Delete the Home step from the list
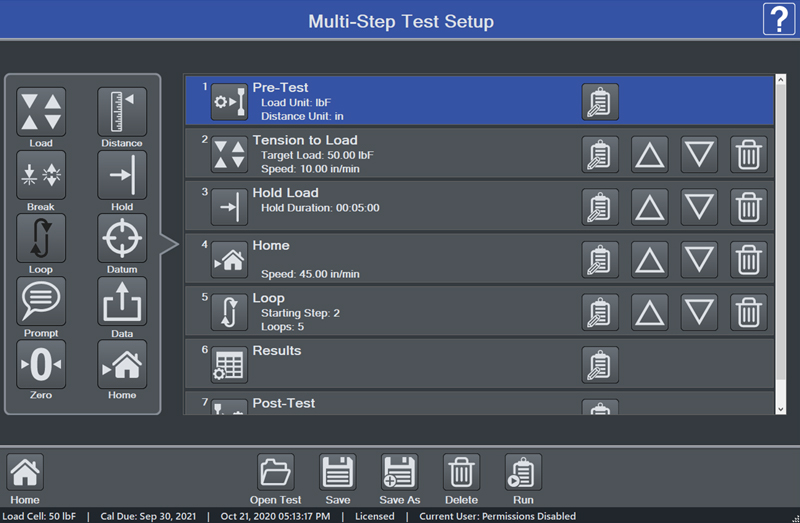Image resolution: width=800 pixels, height=523 pixels. [749, 260]
